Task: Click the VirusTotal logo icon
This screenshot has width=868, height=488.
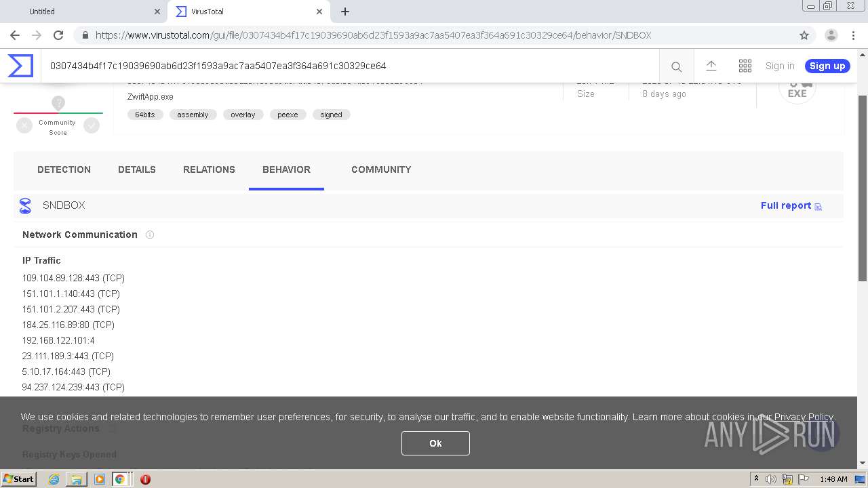Action: click(x=20, y=66)
